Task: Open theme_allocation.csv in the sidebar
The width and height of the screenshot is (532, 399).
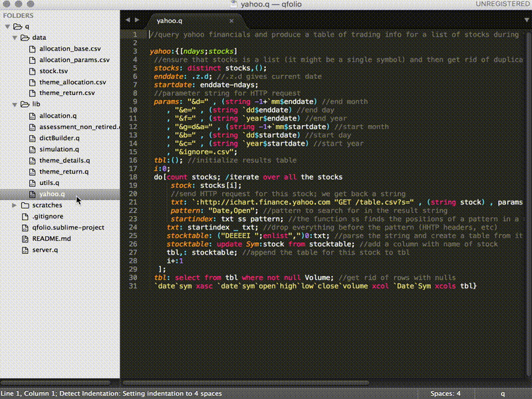Action: [72, 82]
